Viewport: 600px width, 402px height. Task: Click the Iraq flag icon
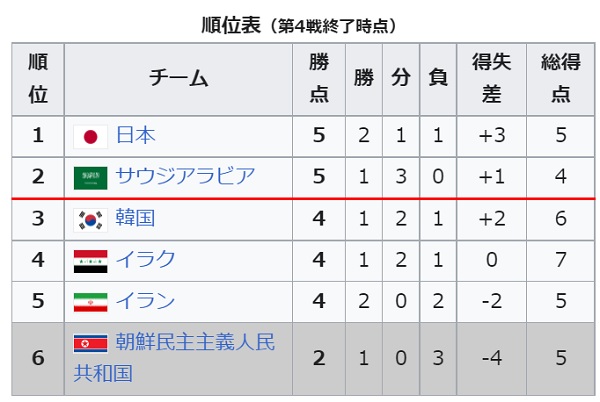(90, 262)
